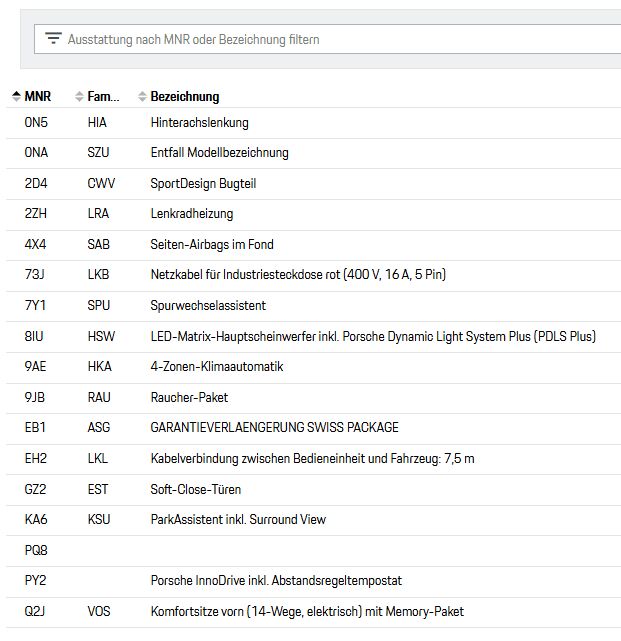Open the LED-Matrix-Hauptscheinwerfer entry
Viewport: 621px width, 641px height.
click(372, 336)
